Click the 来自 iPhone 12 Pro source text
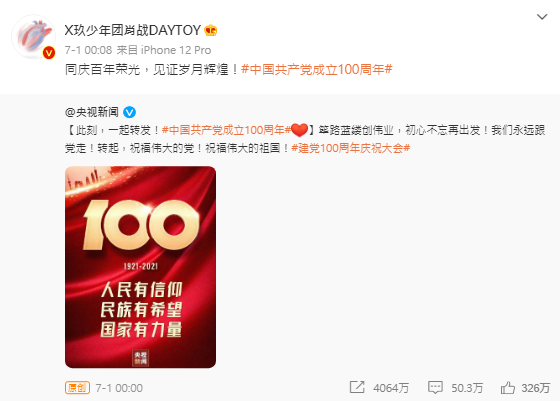The image size is (560, 401). coord(164,50)
